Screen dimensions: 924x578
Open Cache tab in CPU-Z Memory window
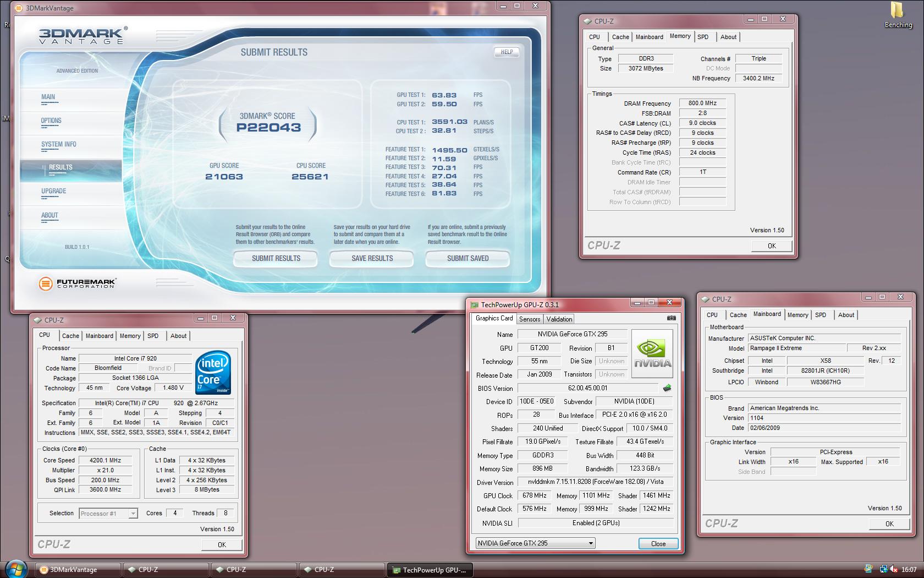[620, 37]
